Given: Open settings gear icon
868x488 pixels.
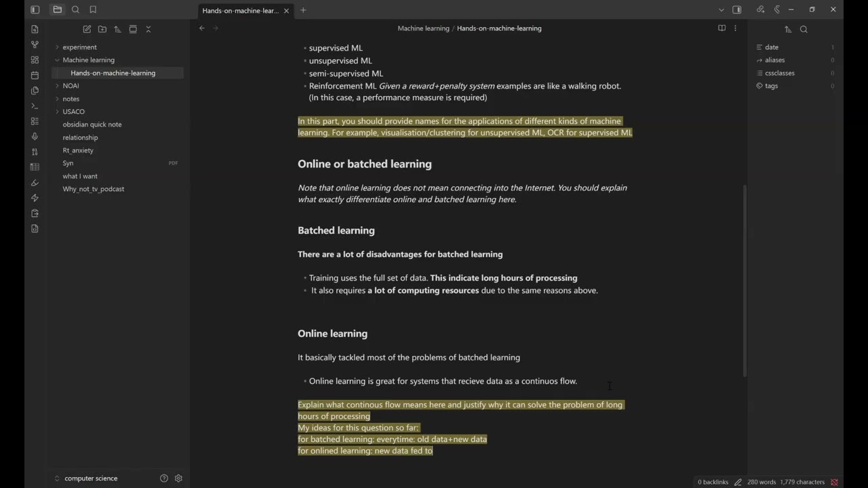Looking at the screenshot, I should pos(178,479).
